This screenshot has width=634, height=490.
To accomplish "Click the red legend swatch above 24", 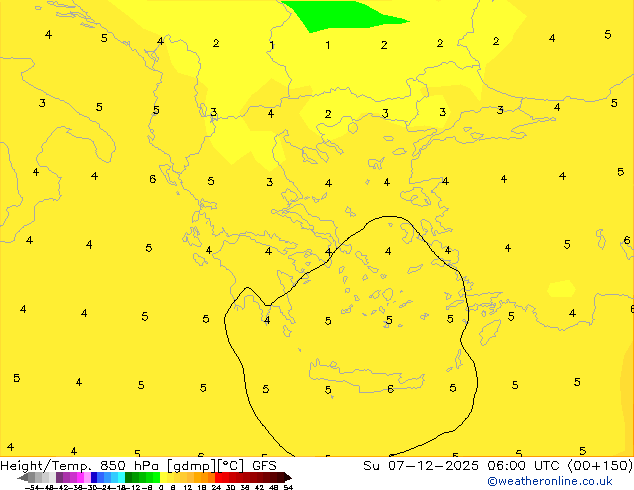I will [x=218, y=477].
